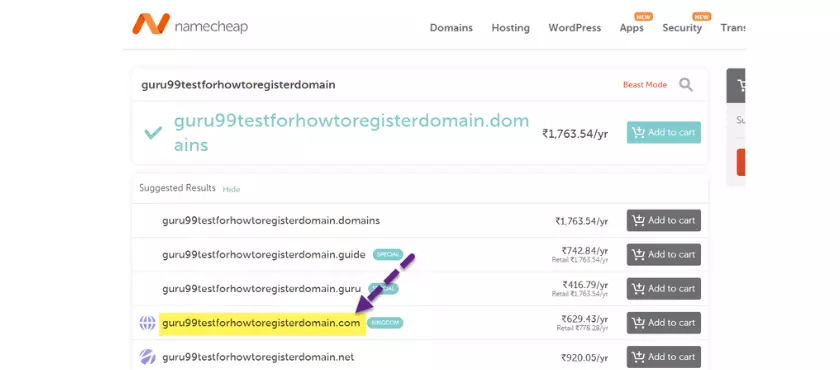Open the WordPress menu
This screenshot has width=840, height=370.
click(575, 28)
